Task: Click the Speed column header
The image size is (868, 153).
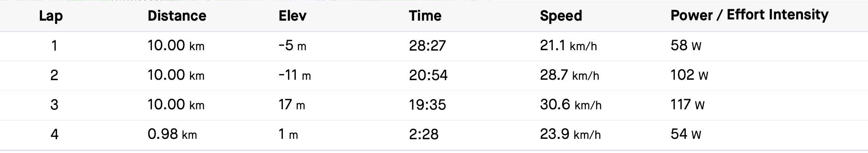Action: tap(561, 16)
